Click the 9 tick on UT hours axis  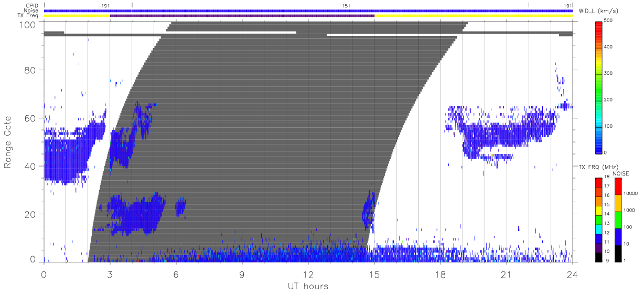[x=242, y=274]
